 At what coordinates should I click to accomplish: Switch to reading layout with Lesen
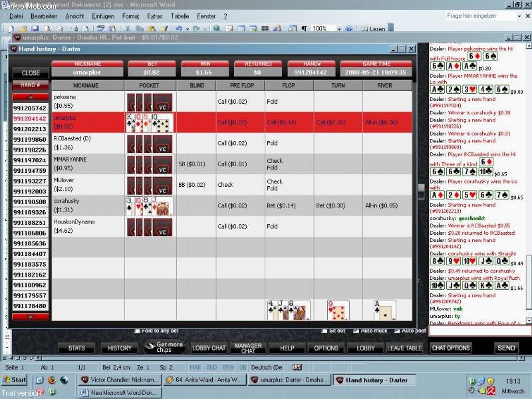373,29
